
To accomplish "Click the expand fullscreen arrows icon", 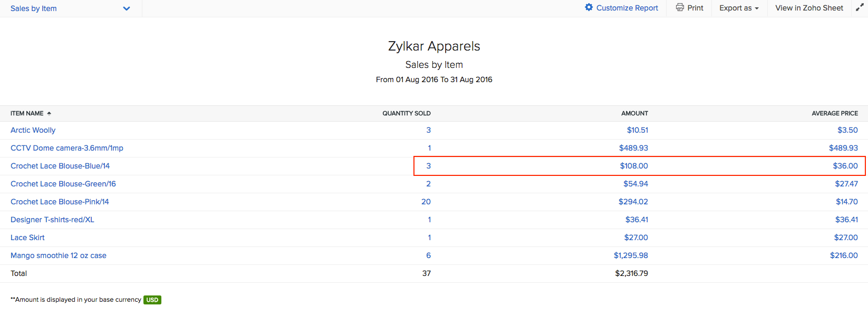I will click(x=859, y=7).
